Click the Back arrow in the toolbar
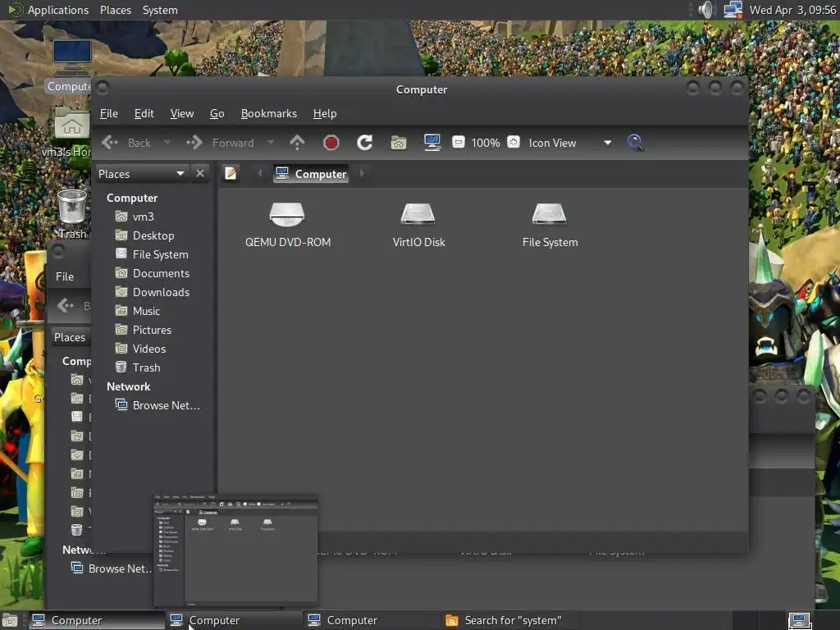Screen dimensions: 840x630 (111, 143)
